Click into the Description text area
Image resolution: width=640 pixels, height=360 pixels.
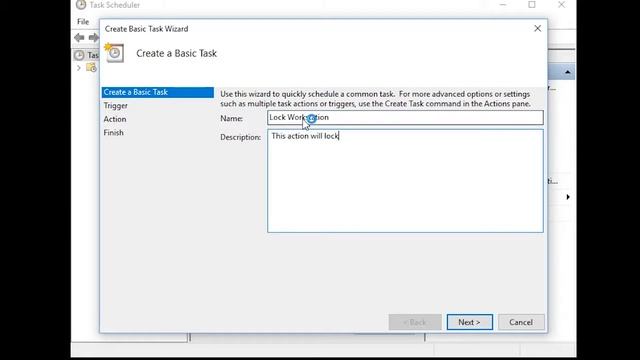[405, 181]
